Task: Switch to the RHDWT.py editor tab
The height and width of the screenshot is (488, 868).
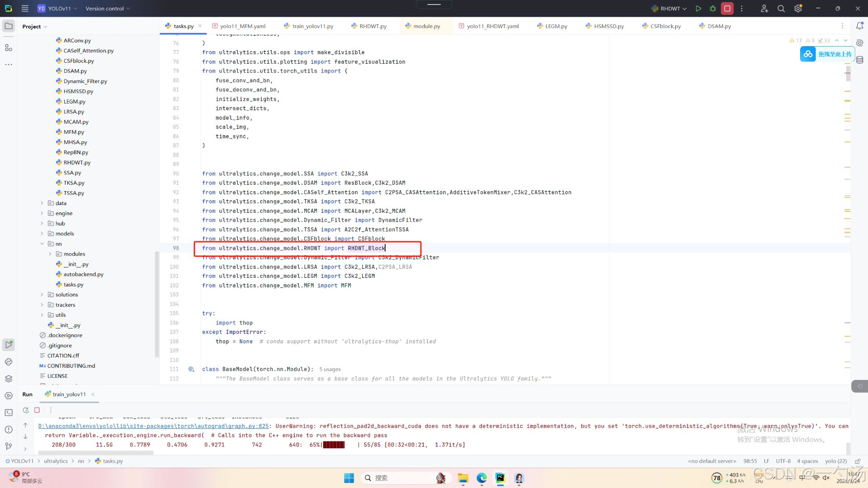Action: coord(373,26)
